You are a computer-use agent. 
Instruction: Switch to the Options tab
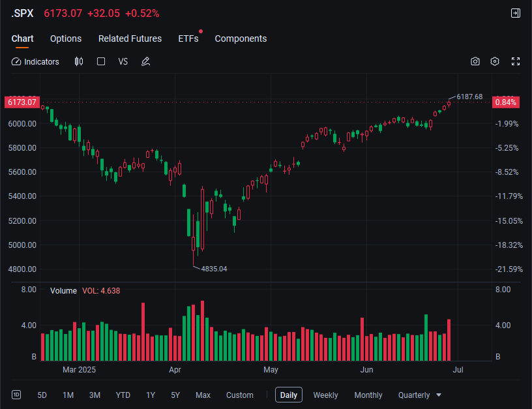tap(66, 38)
